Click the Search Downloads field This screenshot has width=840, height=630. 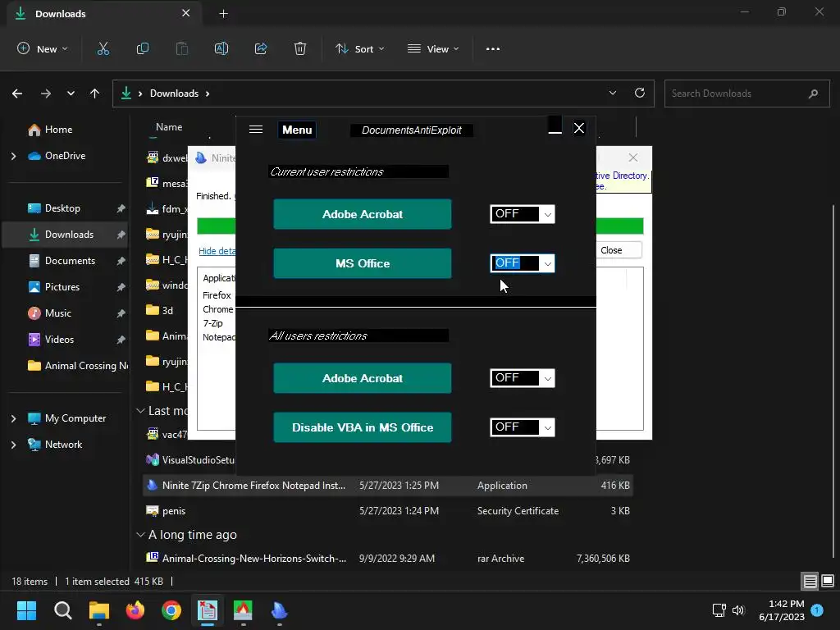pyautogui.click(x=746, y=94)
